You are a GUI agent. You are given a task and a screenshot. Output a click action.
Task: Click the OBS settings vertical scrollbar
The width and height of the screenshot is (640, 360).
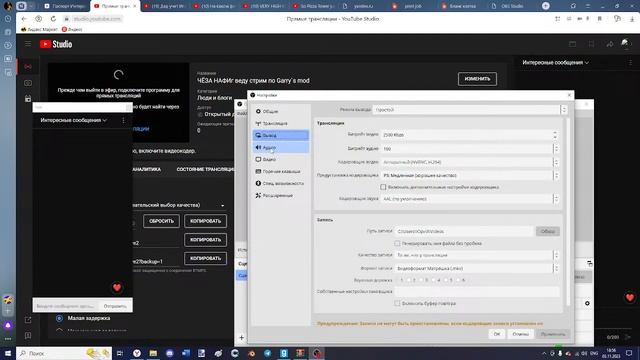click(x=567, y=212)
